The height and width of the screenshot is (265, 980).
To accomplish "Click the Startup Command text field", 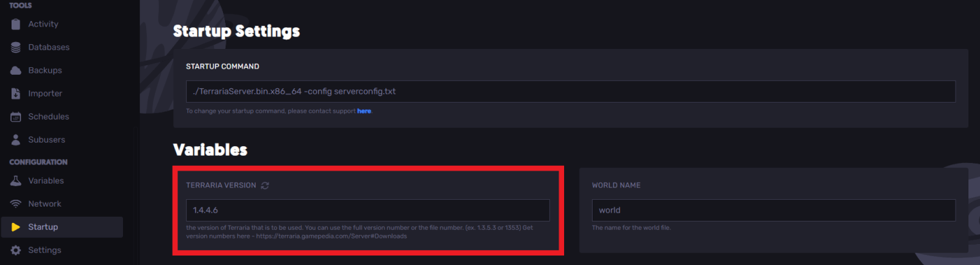I will (571, 91).
